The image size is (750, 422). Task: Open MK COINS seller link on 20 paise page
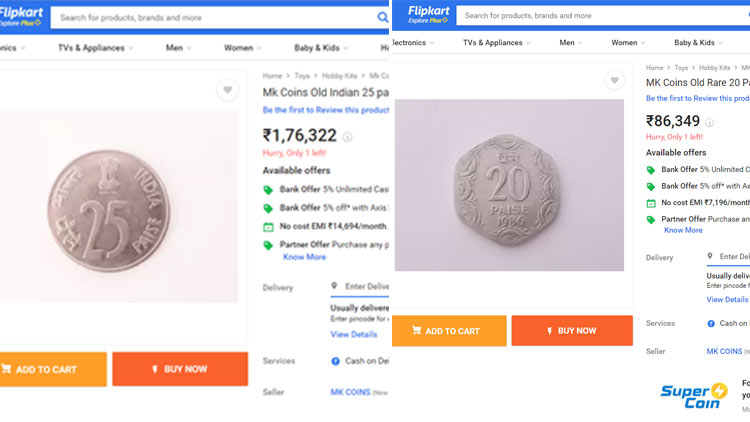725,351
